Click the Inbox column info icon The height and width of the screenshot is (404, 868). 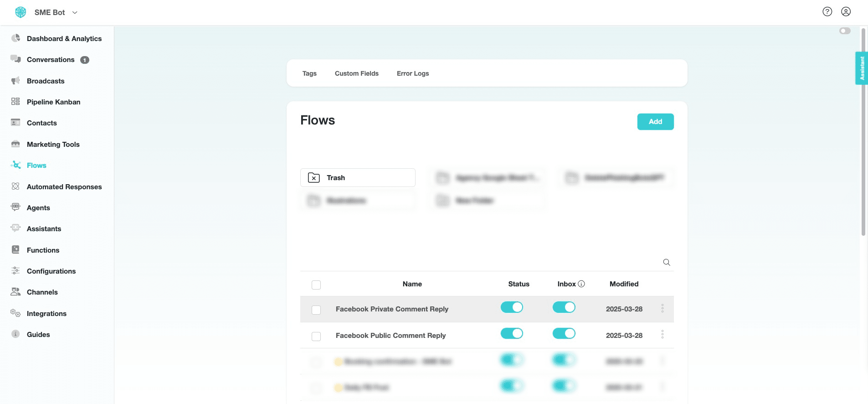pyautogui.click(x=581, y=284)
